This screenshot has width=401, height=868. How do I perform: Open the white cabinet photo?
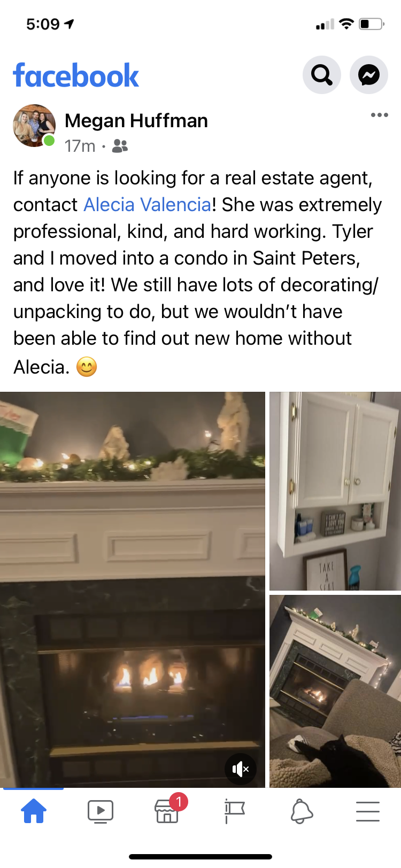click(x=335, y=491)
